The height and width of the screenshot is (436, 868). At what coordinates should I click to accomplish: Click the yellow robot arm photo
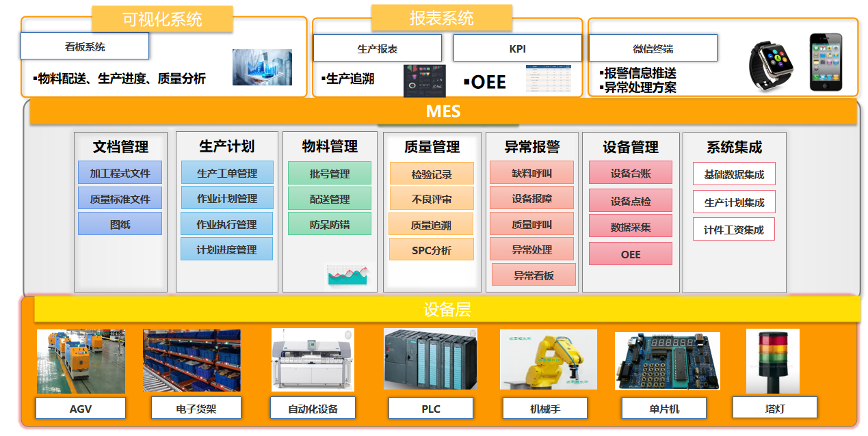point(549,360)
